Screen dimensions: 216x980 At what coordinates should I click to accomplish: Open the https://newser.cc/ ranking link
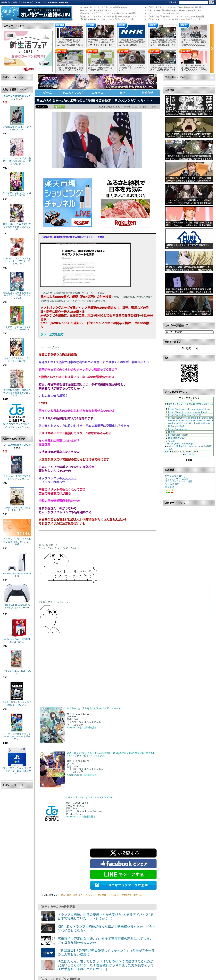coord(178,429)
